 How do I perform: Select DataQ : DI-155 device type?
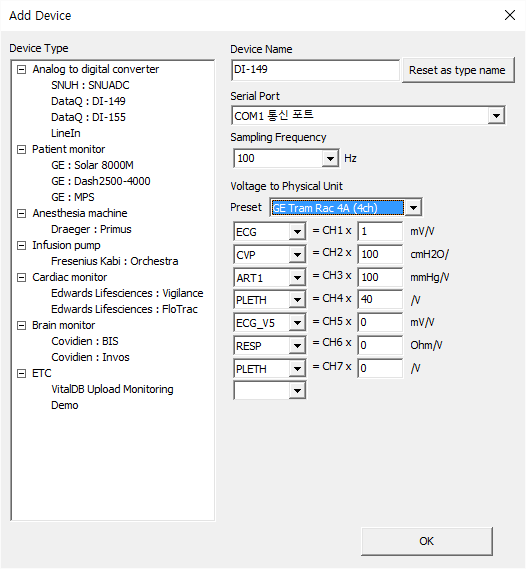(88, 117)
